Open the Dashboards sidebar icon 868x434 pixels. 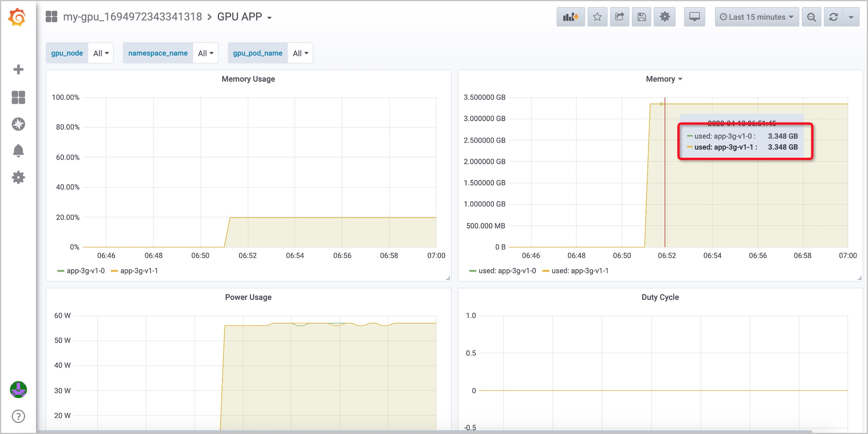18,97
